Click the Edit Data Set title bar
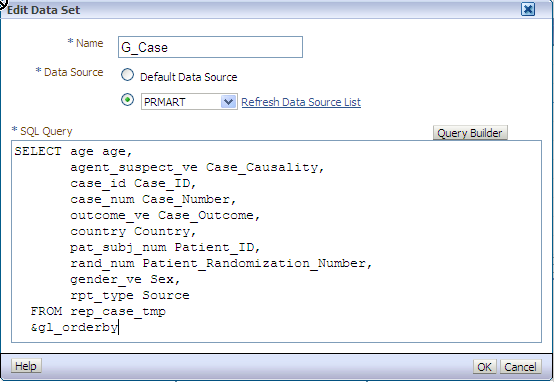This screenshot has height=382, width=555. click(262, 10)
